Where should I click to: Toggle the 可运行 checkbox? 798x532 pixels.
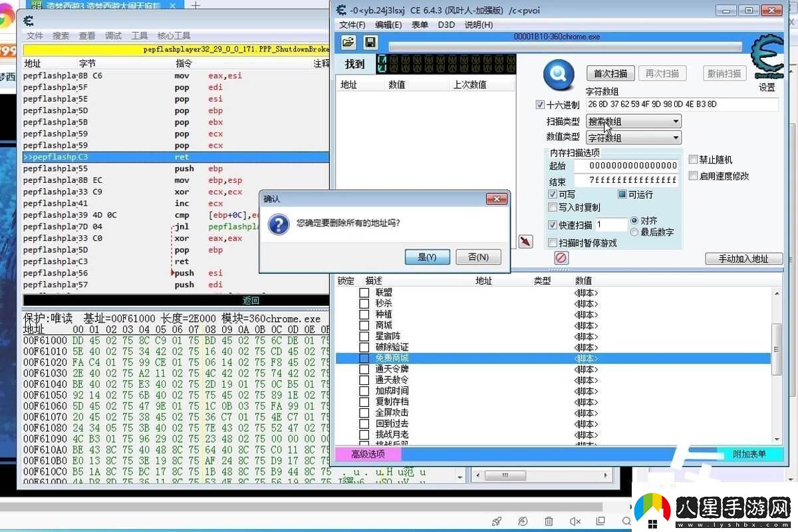coord(622,194)
